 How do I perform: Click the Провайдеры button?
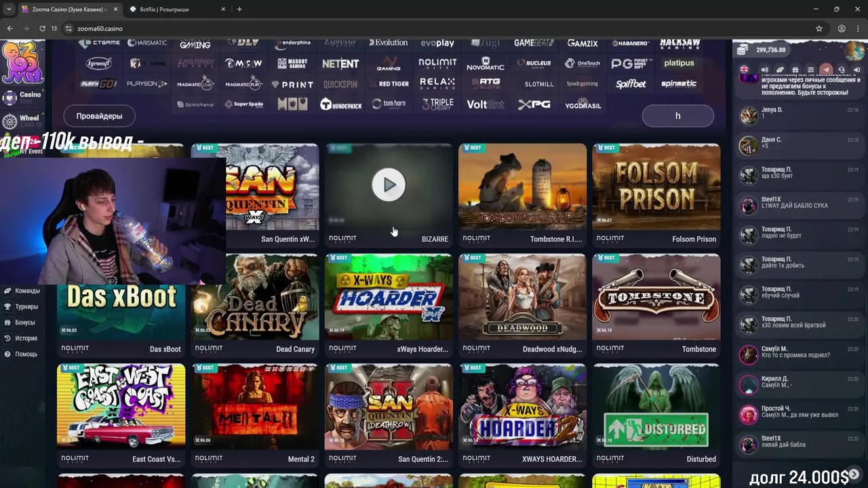pos(99,116)
